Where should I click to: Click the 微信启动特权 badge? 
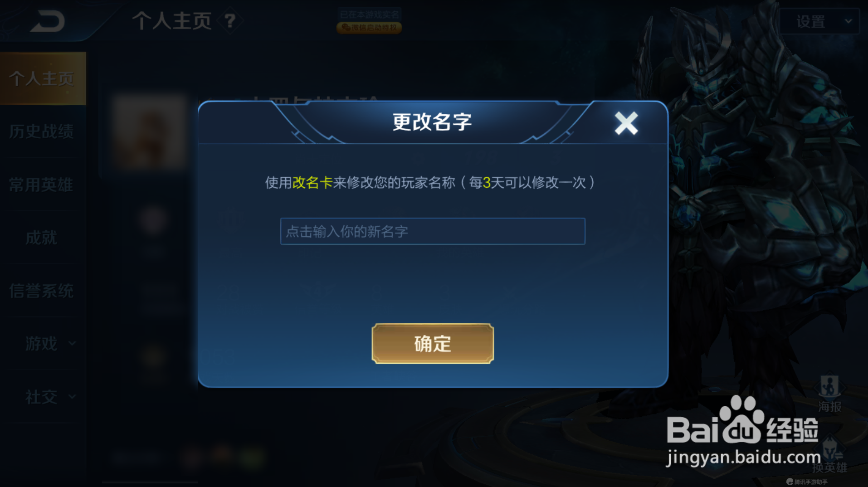(369, 28)
